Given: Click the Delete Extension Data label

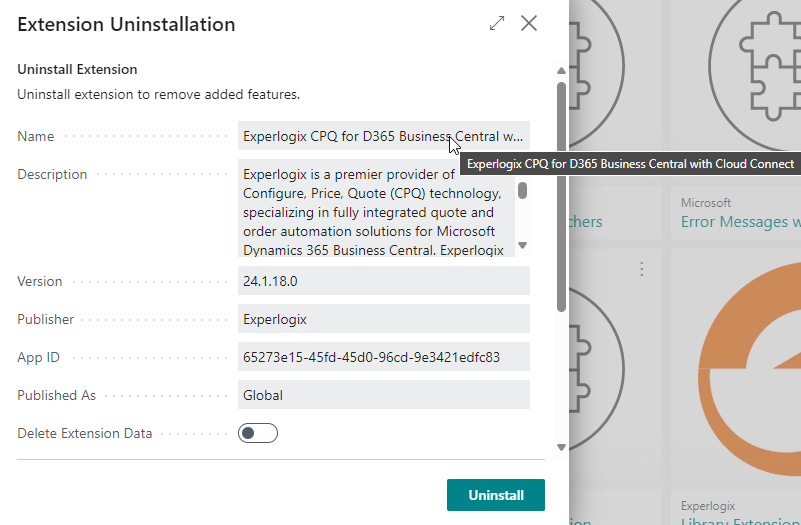Looking at the screenshot, I should 85,433.
